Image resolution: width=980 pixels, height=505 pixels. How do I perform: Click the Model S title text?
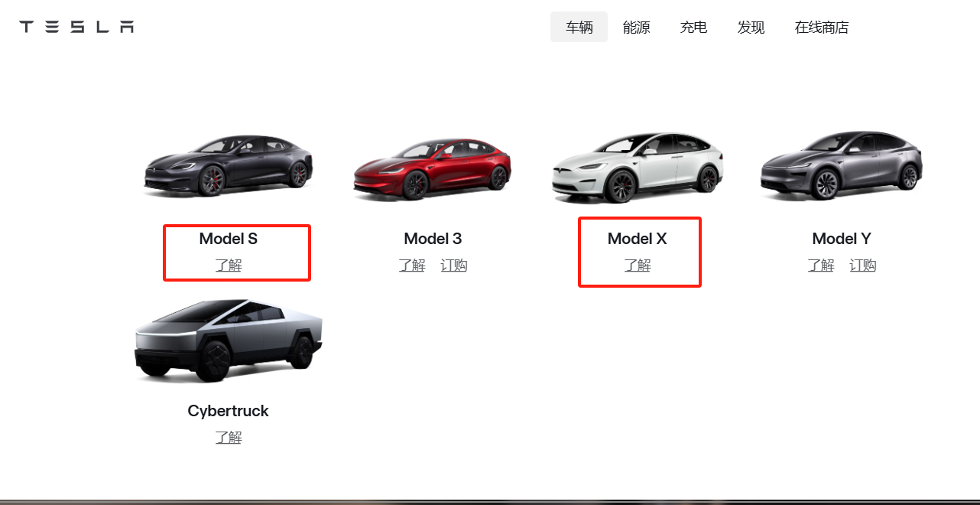tap(228, 239)
